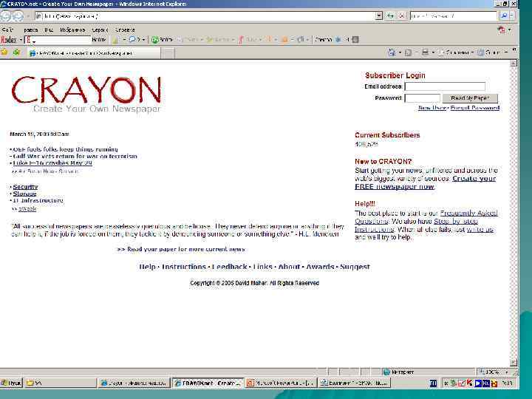Click the write us link
The image size is (532, 399).
tap(480, 230)
